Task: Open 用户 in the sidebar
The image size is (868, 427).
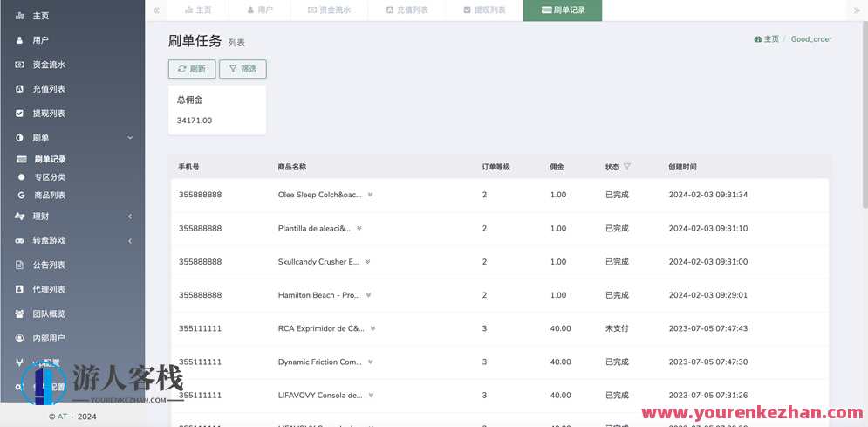Action: pos(40,40)
